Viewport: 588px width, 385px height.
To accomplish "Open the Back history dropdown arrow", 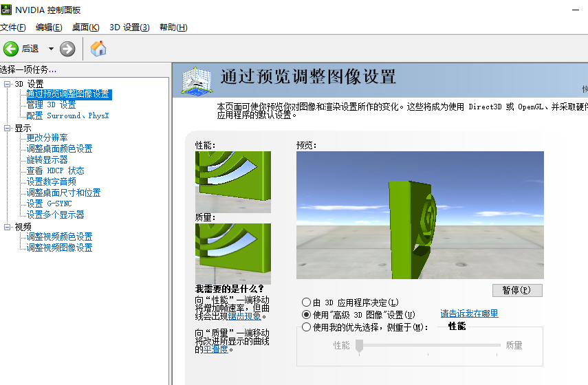I will 51,49.
